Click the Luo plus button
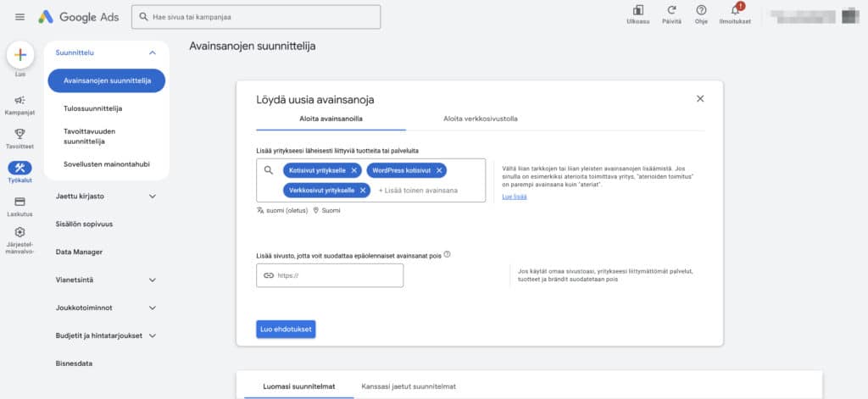 pos(20,54)
